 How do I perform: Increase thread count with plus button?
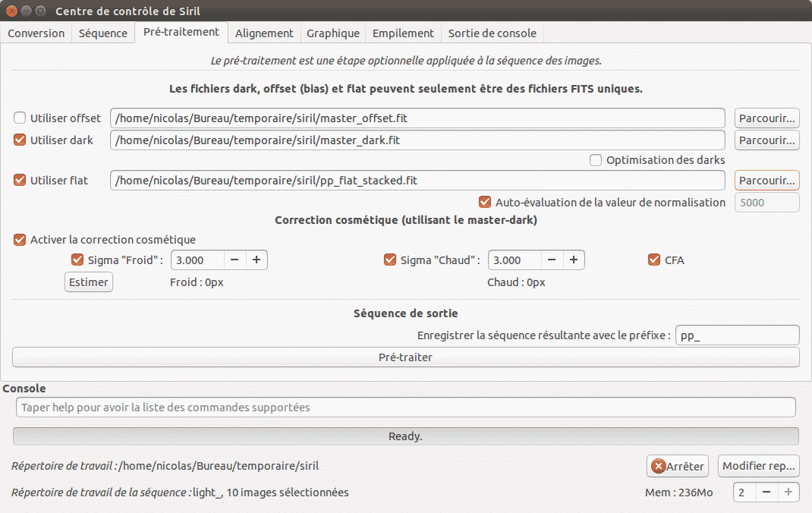(x=788, y=493)
